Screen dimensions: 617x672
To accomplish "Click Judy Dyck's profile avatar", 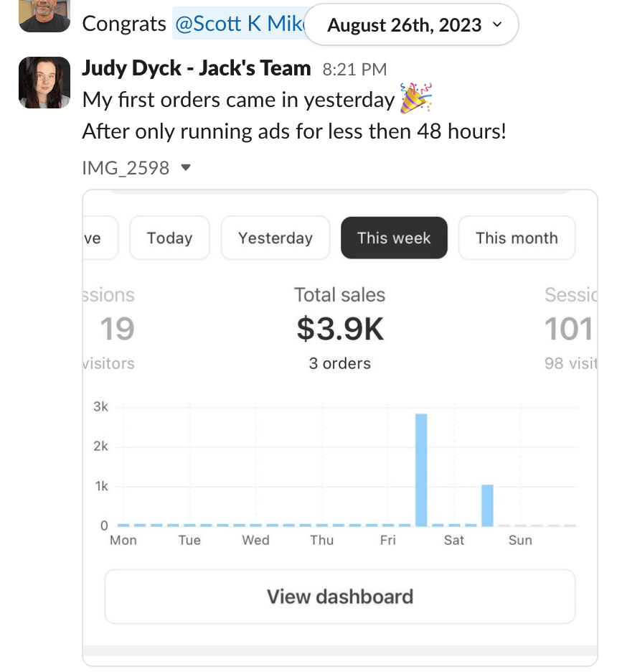I will pyautogui.click(x=44, y=83).
